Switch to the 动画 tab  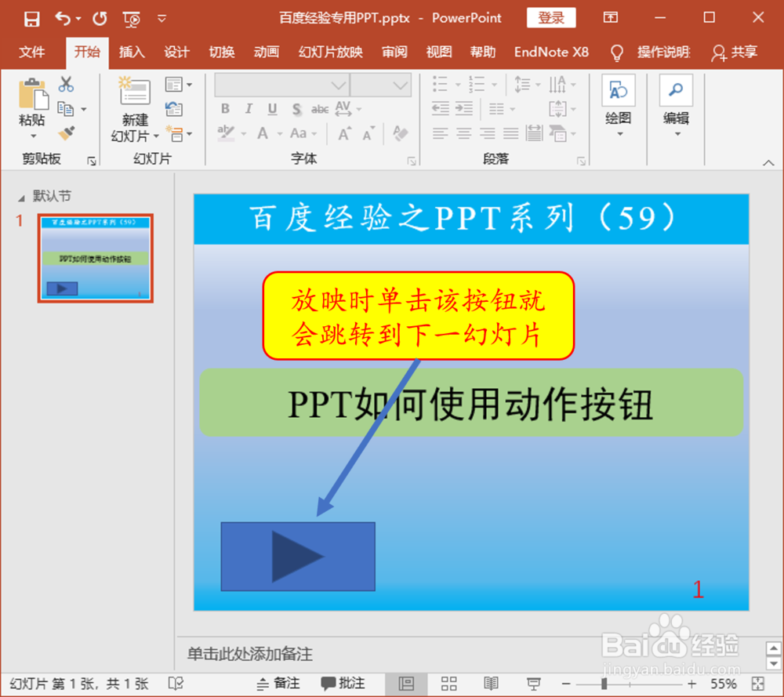pos(266,52)
